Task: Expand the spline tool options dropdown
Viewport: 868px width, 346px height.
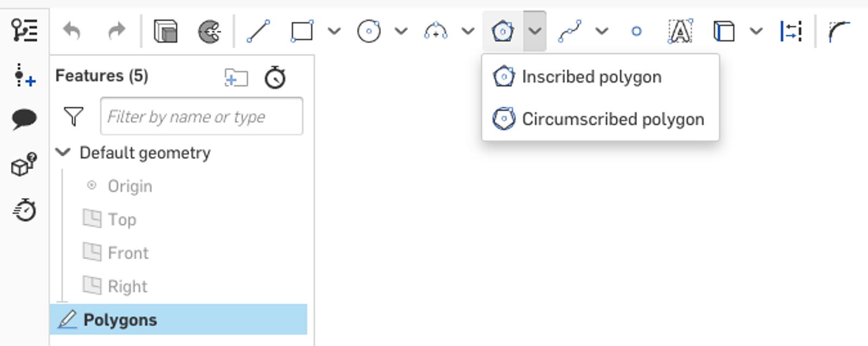Action: click(602, 31)
